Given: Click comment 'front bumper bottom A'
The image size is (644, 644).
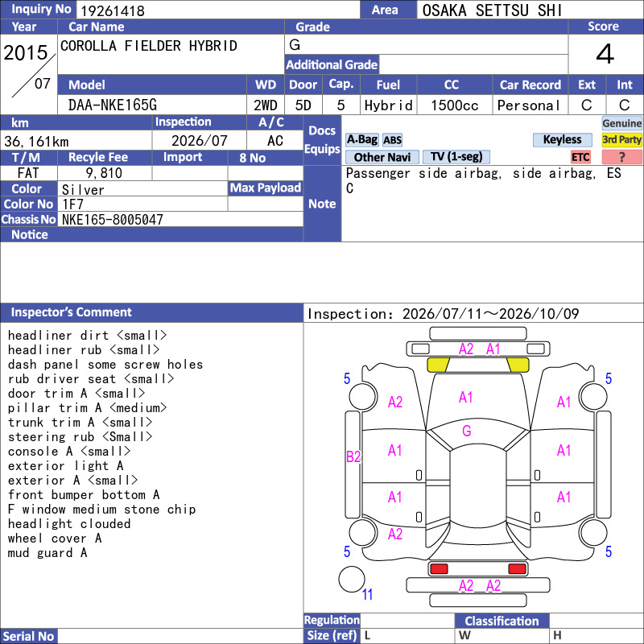Looking at the screenshot, I should [x=84, y=495].
